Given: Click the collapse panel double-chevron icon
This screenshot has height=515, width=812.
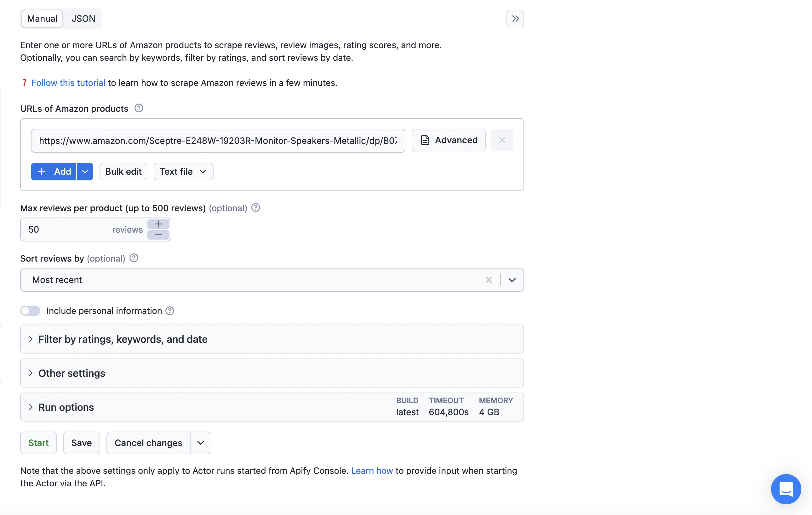Looking at the screenshot, I should (x=515, y=19).
